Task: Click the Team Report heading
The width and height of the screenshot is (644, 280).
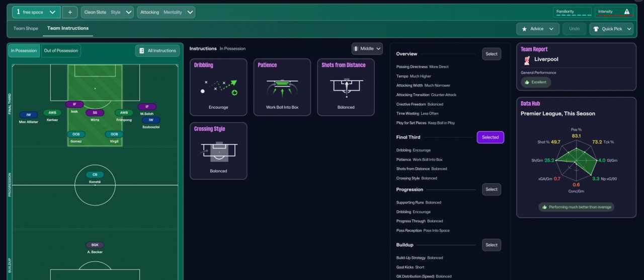Action: [534, 49]
